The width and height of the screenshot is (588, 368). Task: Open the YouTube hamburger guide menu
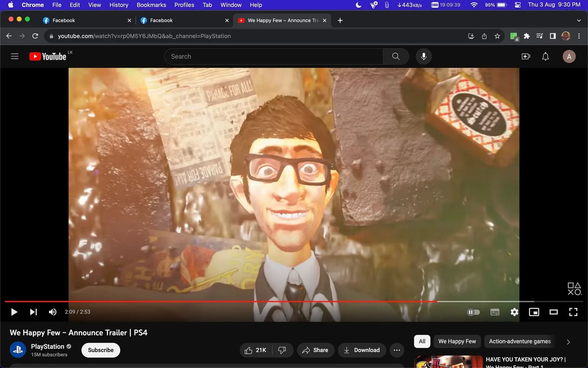15,56
